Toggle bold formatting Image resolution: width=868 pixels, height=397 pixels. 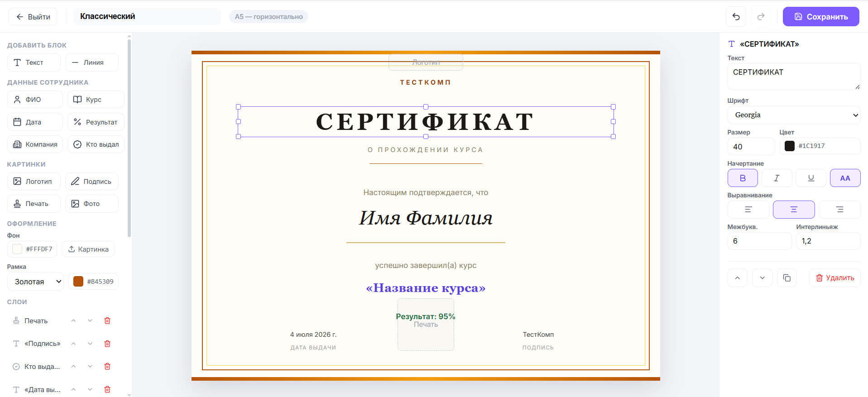tap(743, 178)
